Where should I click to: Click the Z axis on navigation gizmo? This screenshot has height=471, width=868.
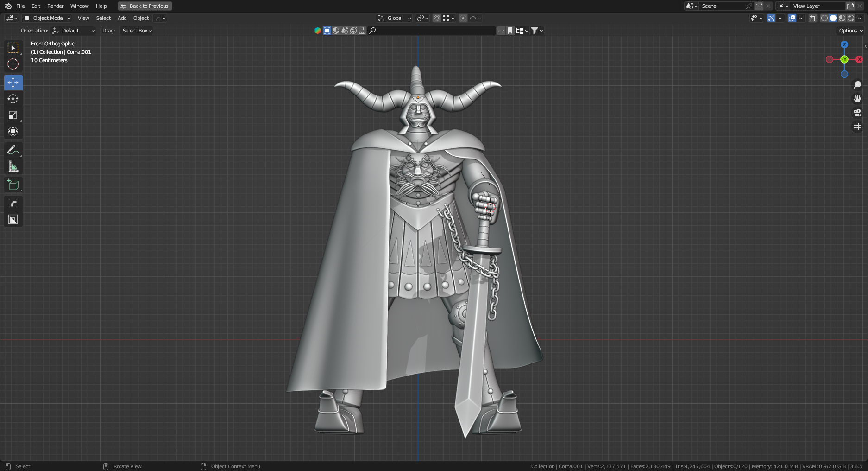tap(844, 45)
